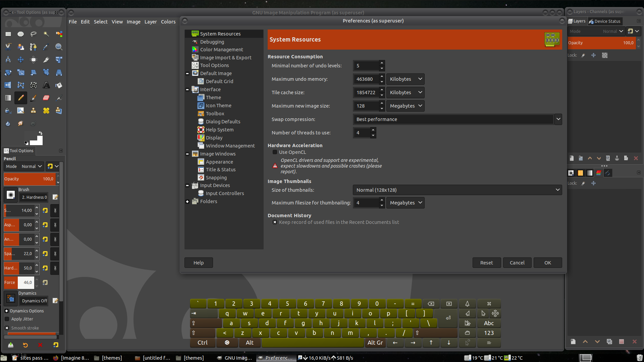This screenshot has height=362, width=644.
Task: Select the Move tool
Action: point(21,60)
